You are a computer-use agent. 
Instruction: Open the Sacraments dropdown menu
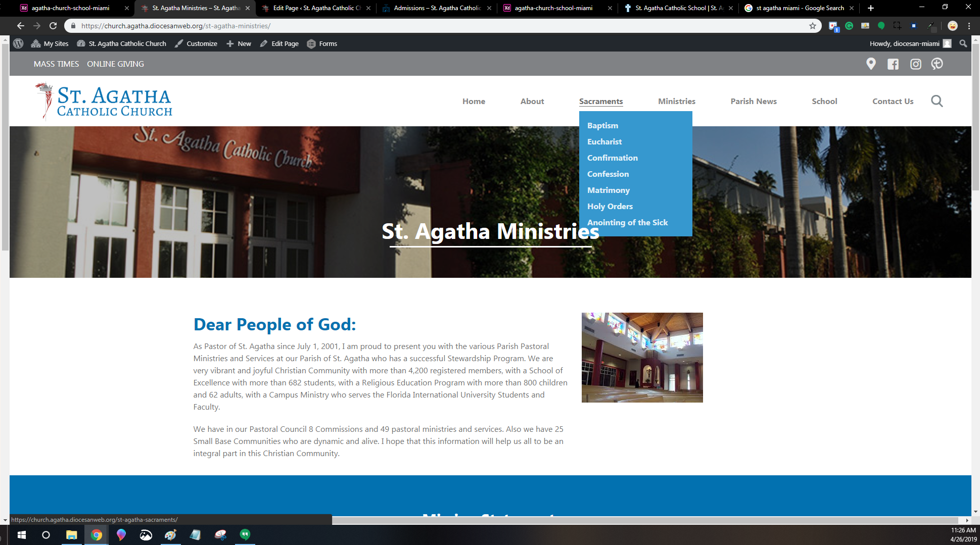600,101
